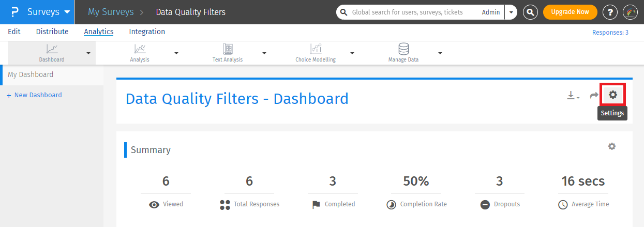
Task: Select the Choice Modelling icon
Action: click(316, 49)
